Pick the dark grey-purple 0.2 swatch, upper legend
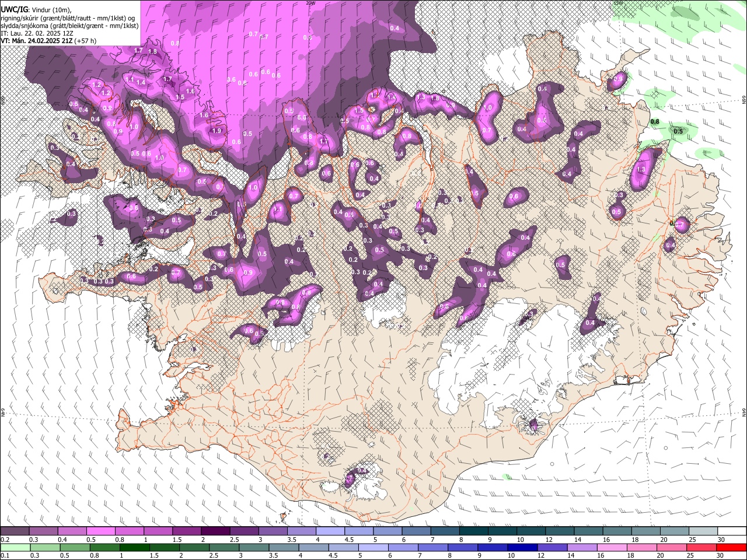747x560 pixels. pos(15,531)
